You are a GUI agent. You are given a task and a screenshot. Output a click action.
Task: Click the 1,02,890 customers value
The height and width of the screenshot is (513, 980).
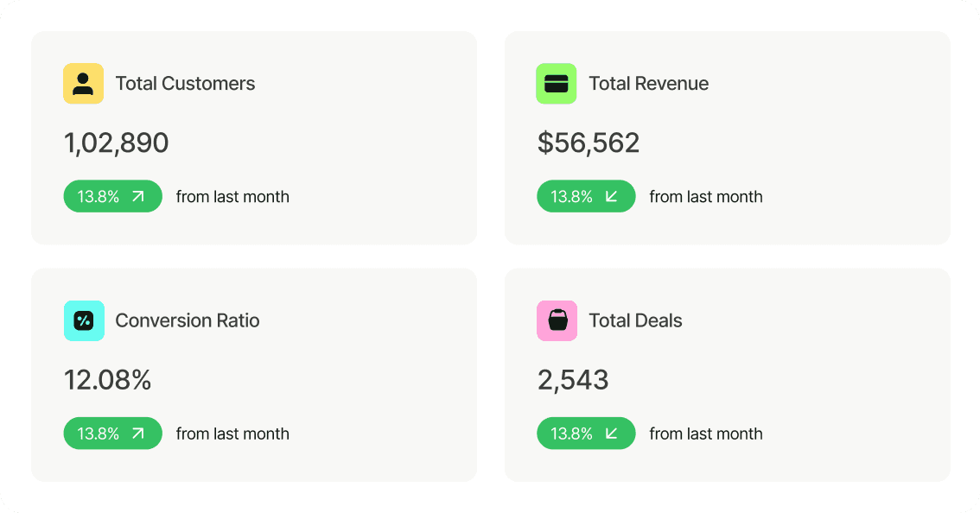pos(116,143)
